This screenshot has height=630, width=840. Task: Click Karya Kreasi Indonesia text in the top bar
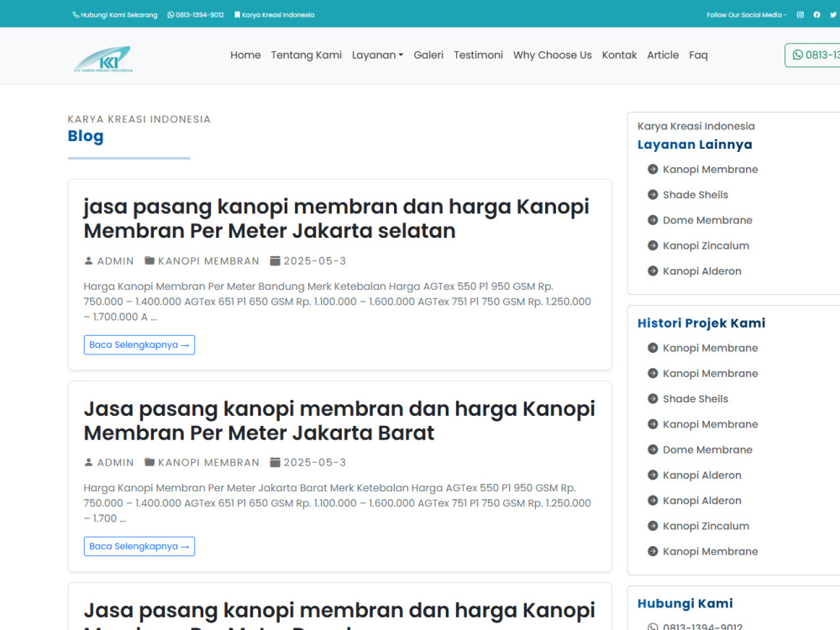[x=278, y=15]
